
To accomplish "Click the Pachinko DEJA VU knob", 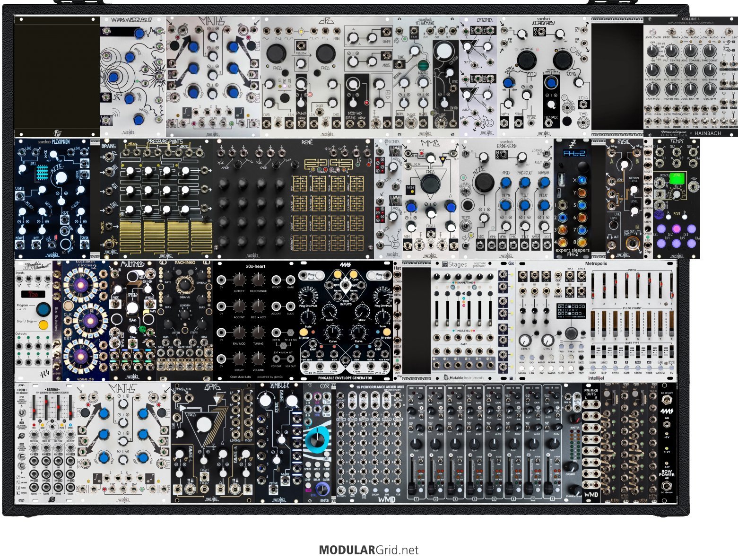I will coord(185,285).
